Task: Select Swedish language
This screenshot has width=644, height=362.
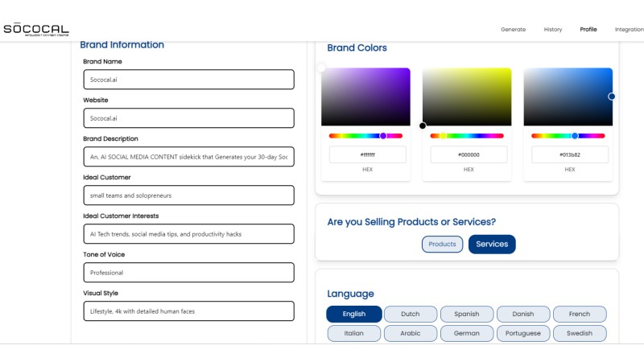Action: [x=580, y=333]
